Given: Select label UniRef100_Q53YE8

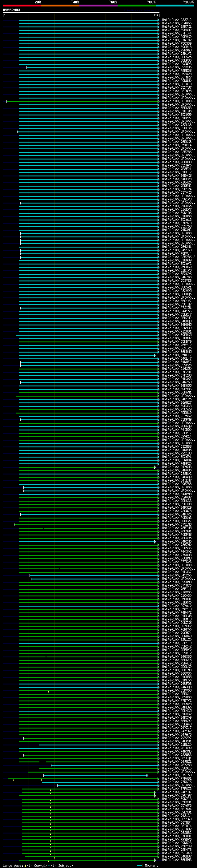Looking at the screenshot, I should (x=177, y=281).
